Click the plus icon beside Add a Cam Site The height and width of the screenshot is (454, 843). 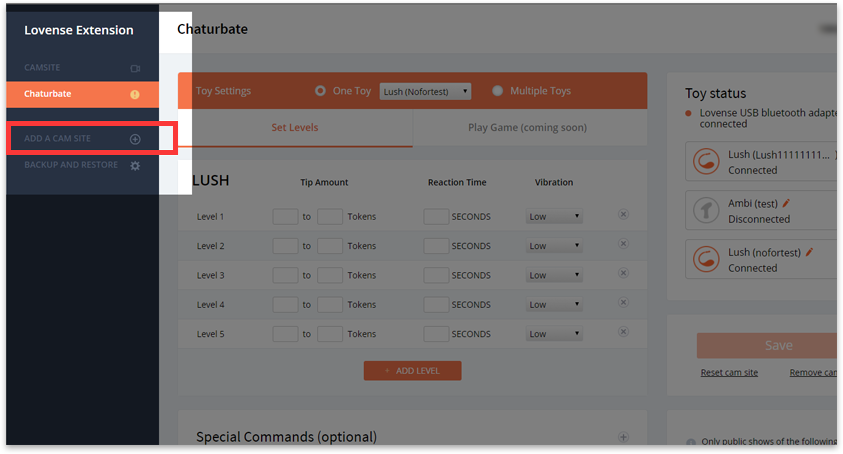[x=135, y=139]
